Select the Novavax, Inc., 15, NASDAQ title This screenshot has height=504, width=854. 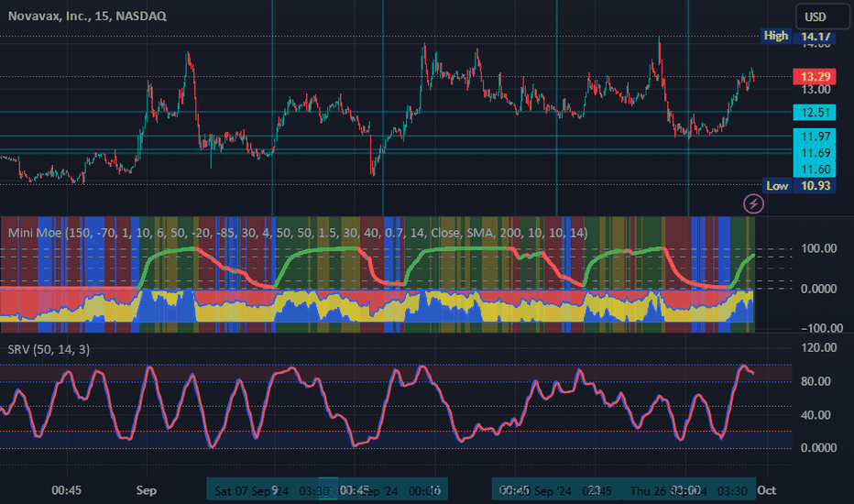coord(87,16)
